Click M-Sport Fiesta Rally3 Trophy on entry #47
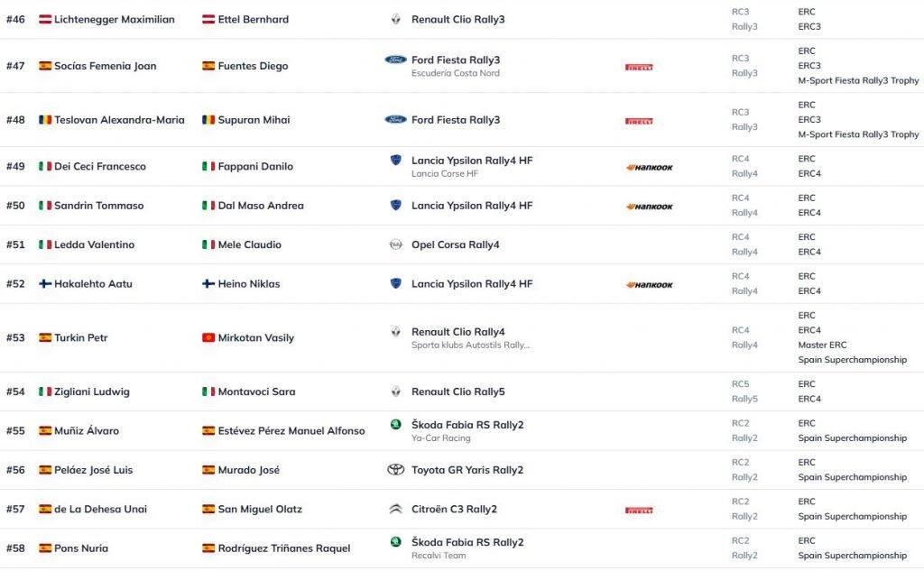 (858, 80)
